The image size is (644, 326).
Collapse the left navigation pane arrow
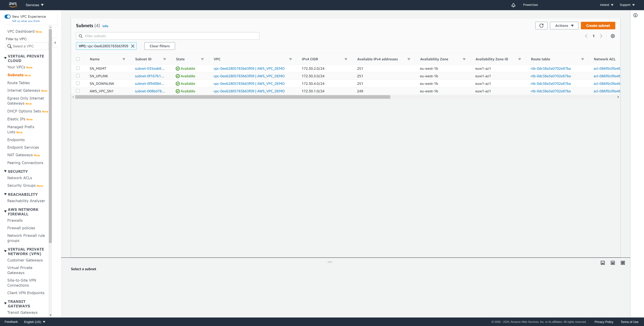(x=55, y=43)
